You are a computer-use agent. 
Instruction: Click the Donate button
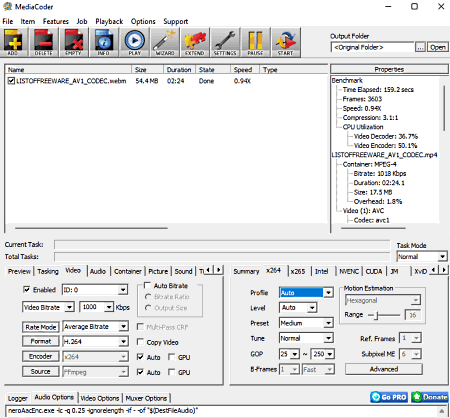430,397
